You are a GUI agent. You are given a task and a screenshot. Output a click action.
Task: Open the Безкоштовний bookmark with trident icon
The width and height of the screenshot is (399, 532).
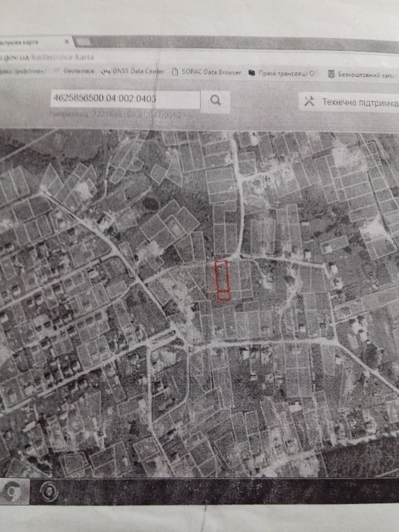pos(363,74)
